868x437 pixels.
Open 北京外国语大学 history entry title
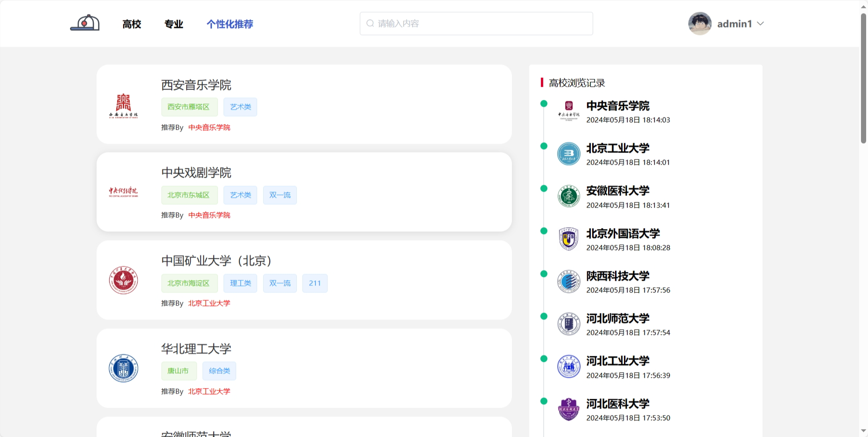click(623, 234)
